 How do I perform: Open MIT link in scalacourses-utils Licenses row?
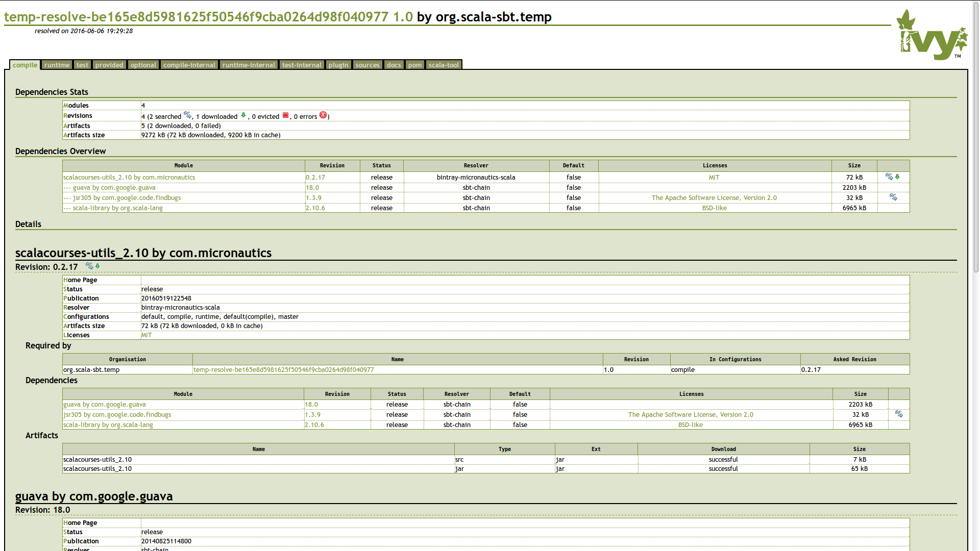click(x=146, y=335)
